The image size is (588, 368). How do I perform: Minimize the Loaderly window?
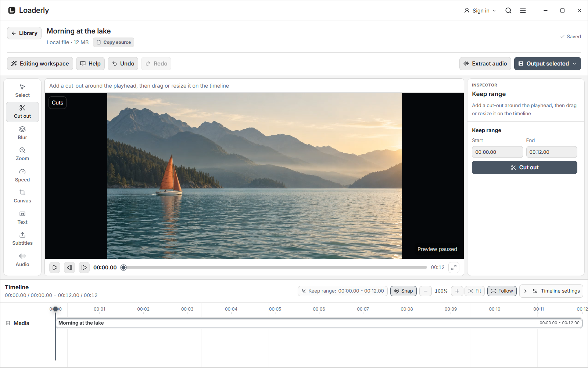coord(545,11)
